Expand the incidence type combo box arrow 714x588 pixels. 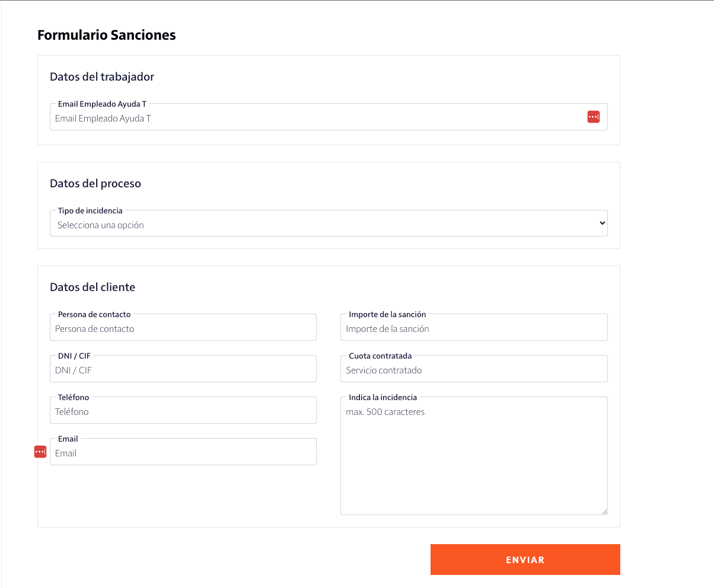pyautogui.click(x=602, y=223)
